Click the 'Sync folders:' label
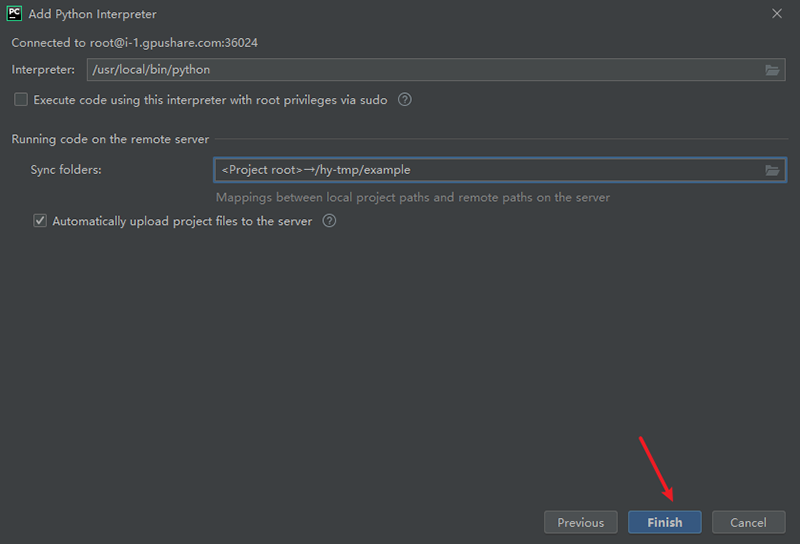 pyautogui.click(x=66, y=170)
